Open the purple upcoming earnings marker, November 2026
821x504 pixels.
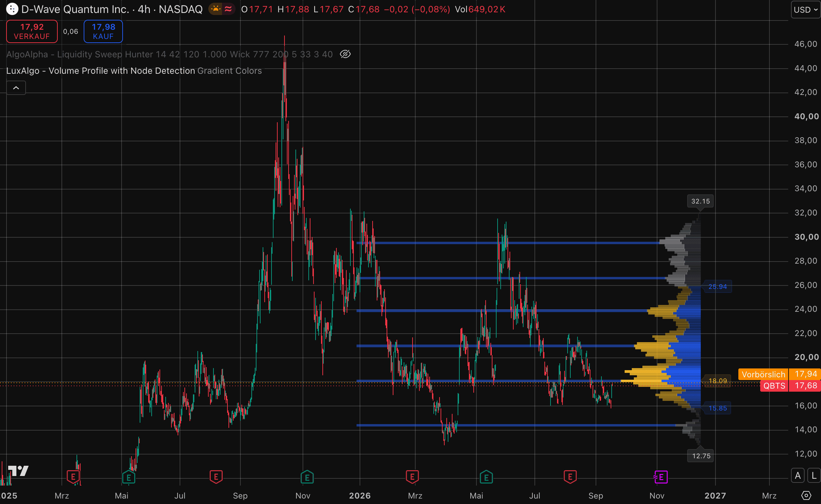pyautogui.click(x=661, y=477)
